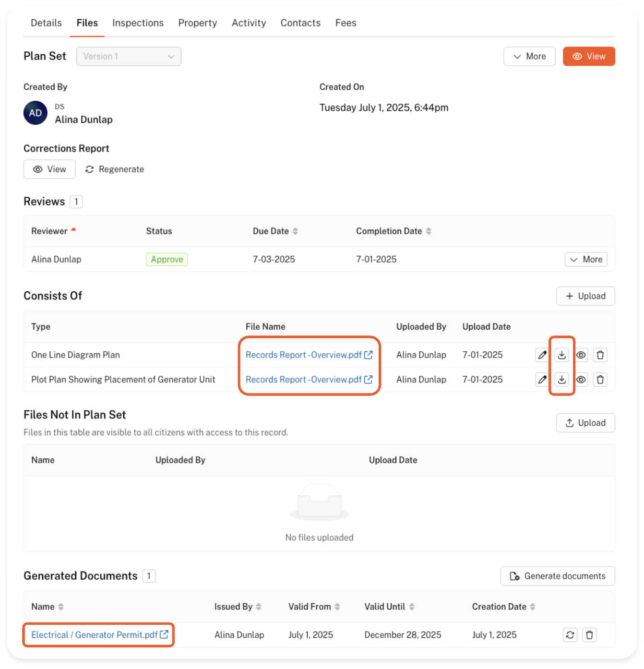
Task: Download the Plot Plan generator unit file
Action: (561, 380)
